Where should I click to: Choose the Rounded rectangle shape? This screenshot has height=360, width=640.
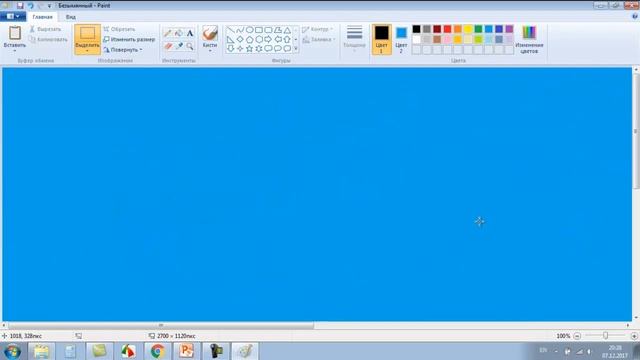click(x=268, y=30)
